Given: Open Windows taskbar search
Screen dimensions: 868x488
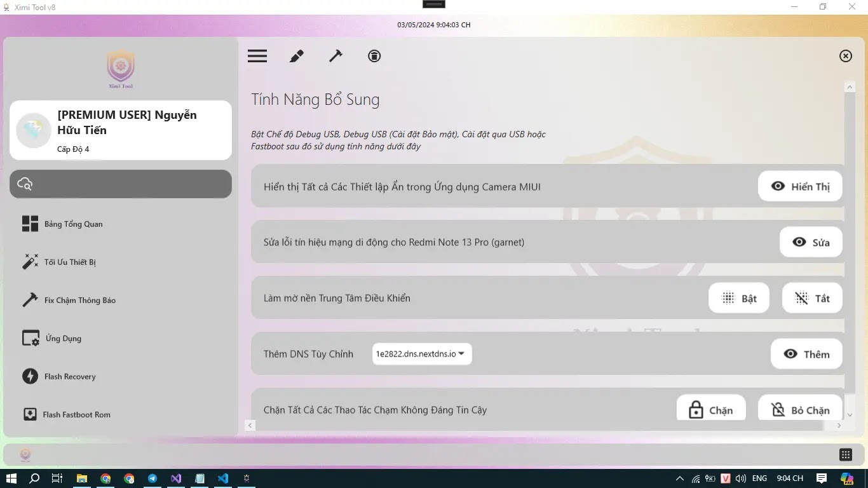Looking at the screenshot, I should (34, 478).
